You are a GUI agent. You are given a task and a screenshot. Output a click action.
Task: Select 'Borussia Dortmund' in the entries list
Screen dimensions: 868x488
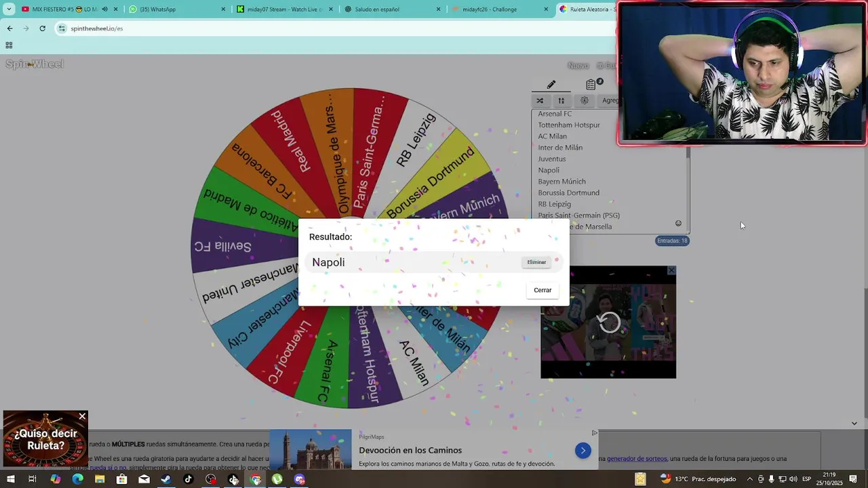click(x=568, y=192)
